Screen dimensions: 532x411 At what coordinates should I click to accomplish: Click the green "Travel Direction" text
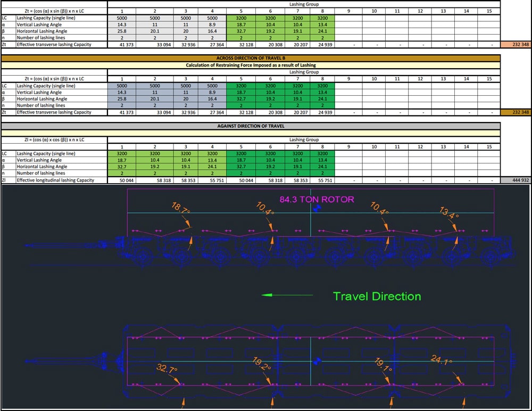pos(377,296)
